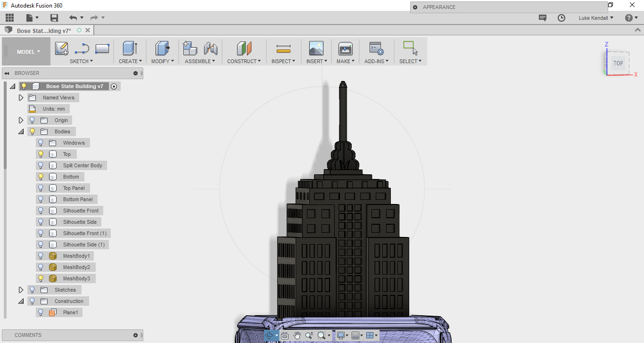Click the Look At icon in navigation bar
The image size is (644, 343).
coord(285,335)
